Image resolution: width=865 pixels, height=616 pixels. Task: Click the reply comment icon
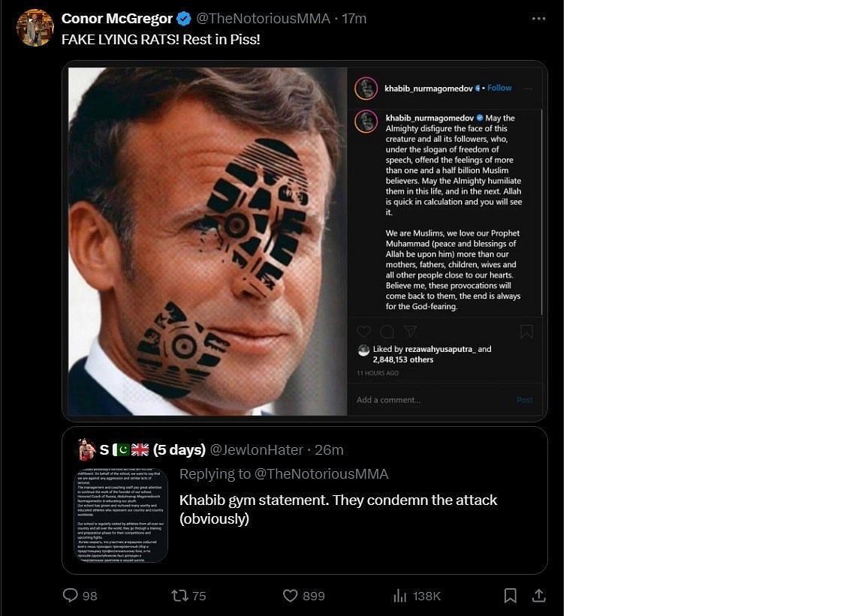(71, 596)
